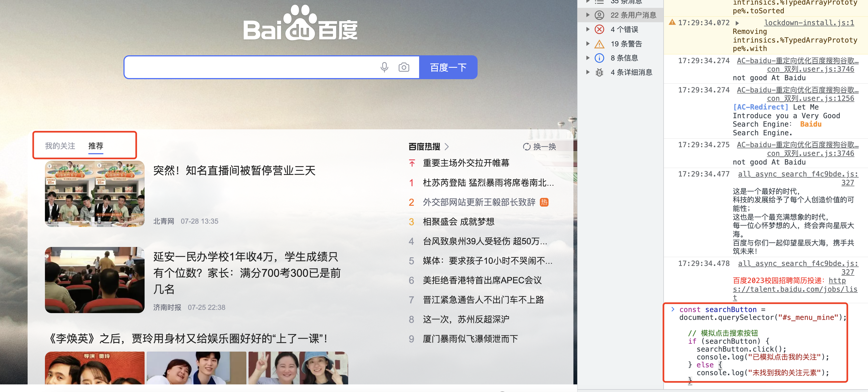Image resolution: width=868 pixels, height=392 pixels.
Task: Click the refresh icon beside 换一换
Action: coord(526,147)
